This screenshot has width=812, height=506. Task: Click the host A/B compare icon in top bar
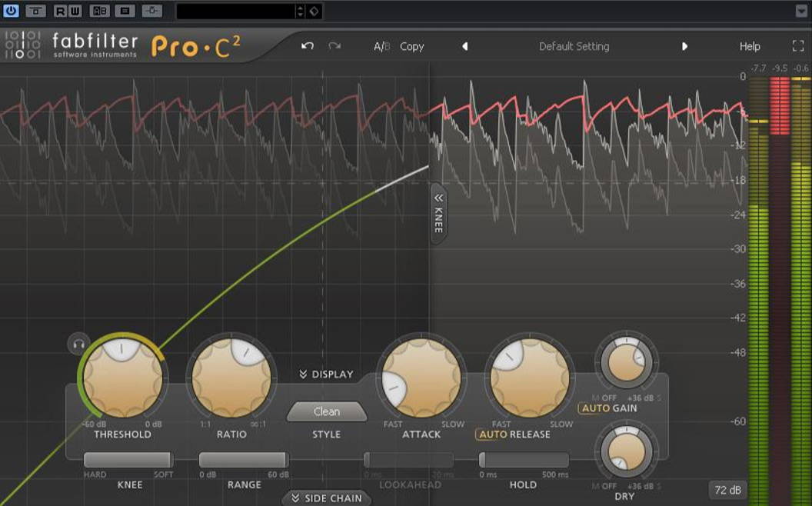coord(99,11)
